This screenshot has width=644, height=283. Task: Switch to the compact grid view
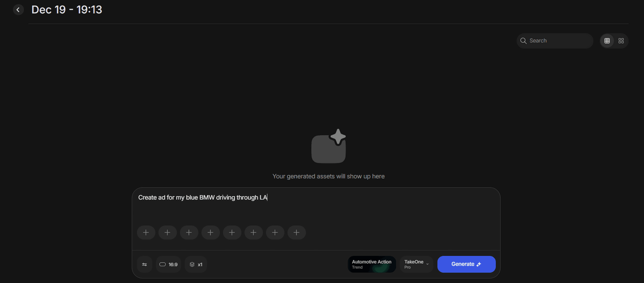(x=607, y=41)
